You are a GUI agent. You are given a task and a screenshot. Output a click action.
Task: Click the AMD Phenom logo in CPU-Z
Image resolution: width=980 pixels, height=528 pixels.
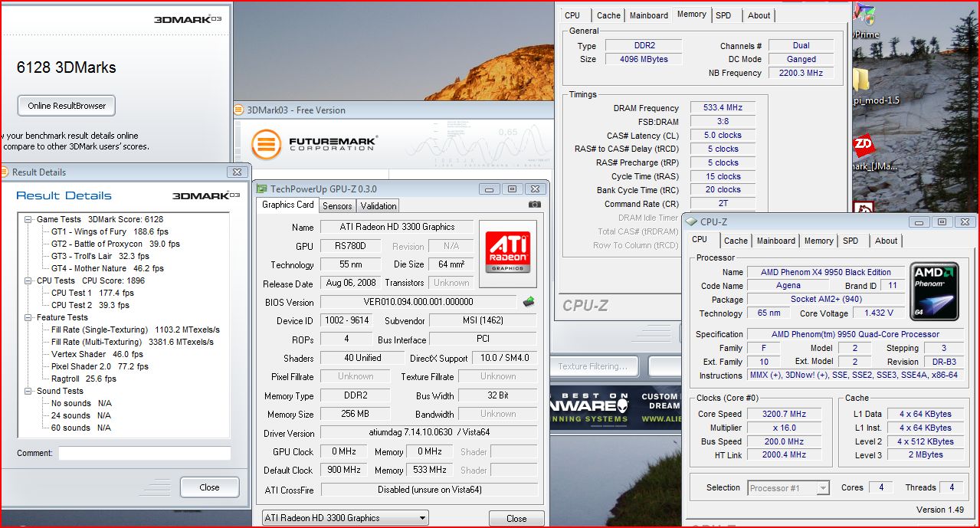click(x=933, y=291)
